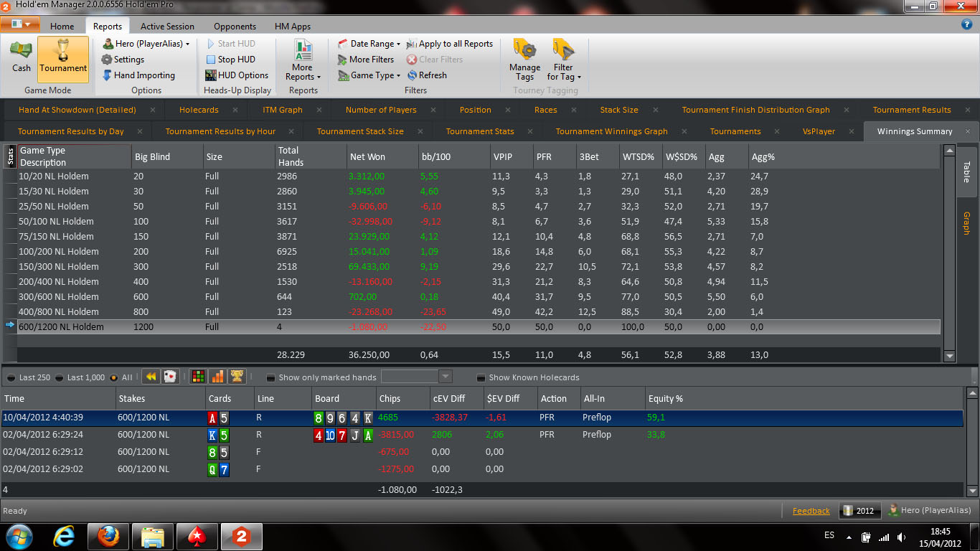Select hand at 02/04/2012 6:29:24

pyautogui.click(x=482, y=435)
